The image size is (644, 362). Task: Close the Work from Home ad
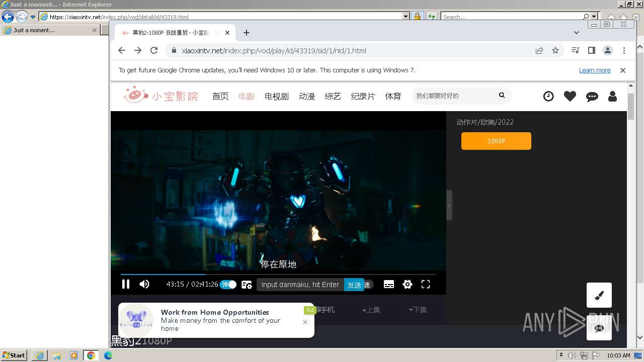305,322
